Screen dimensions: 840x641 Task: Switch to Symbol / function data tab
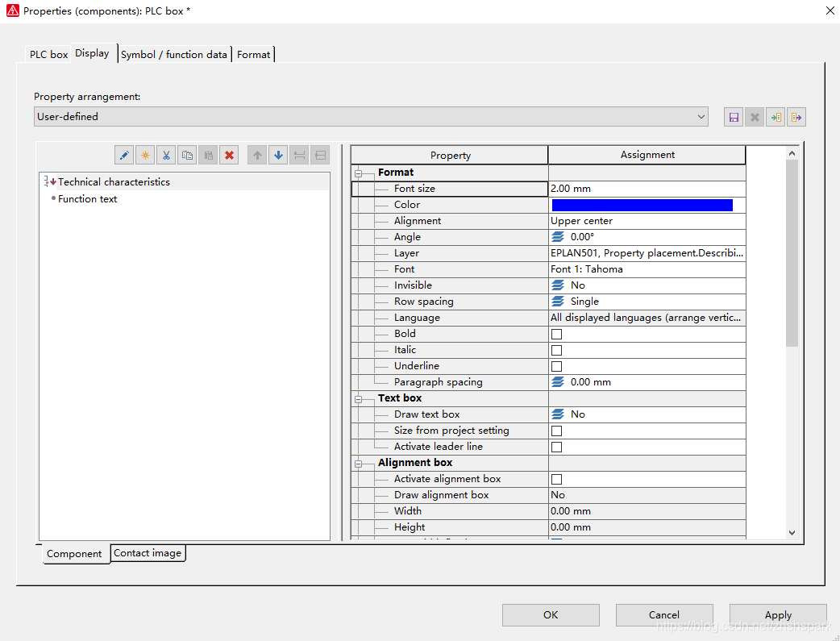click(x=174, y=55)
